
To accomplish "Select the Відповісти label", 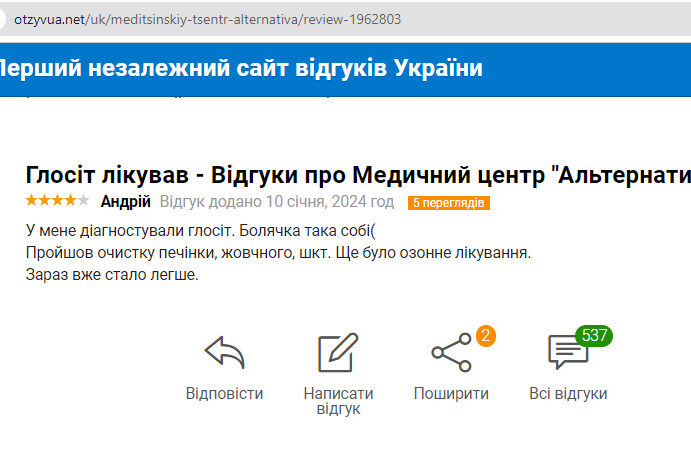I will (x=224, y=393).
